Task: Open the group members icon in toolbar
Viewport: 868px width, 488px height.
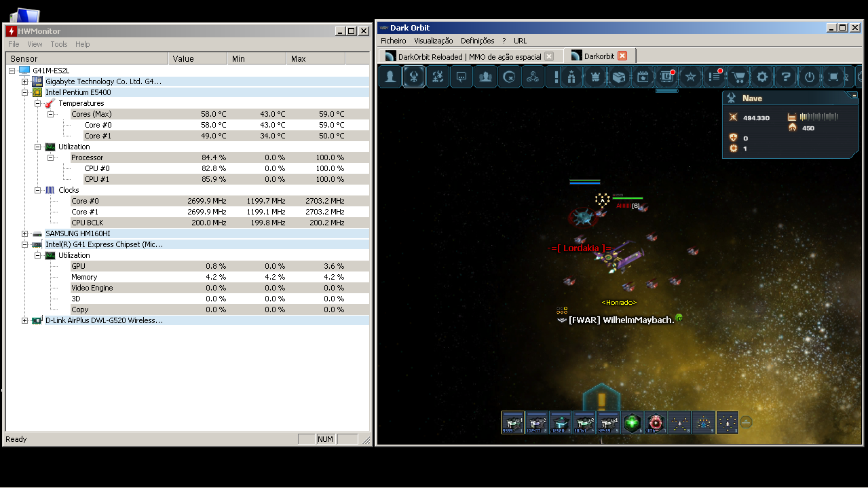Action: pyautogui.click(x=485, y=77)
